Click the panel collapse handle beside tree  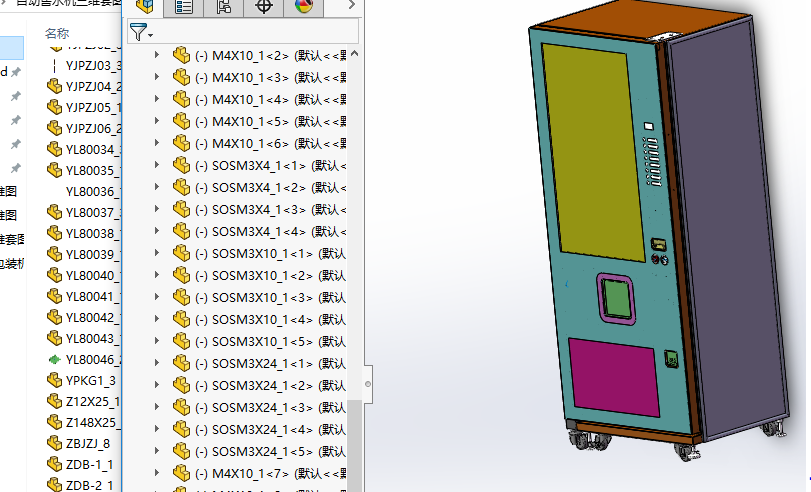[368, 384]
